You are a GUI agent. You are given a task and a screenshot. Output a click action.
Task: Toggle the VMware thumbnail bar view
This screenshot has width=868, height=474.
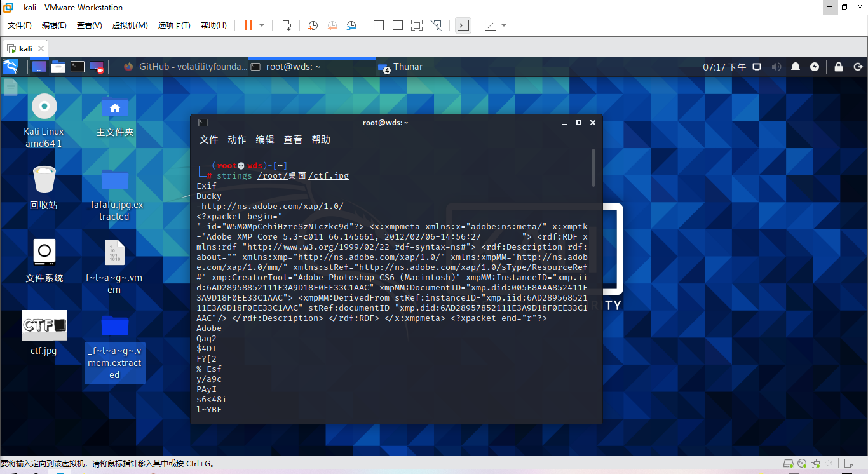click(x=398, y=25)
